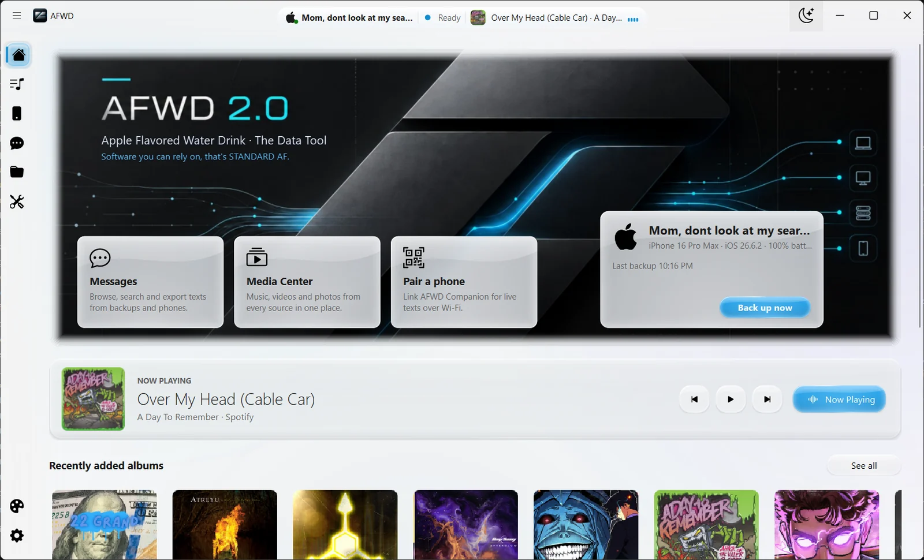Minimize the AFWD window
Screen dimensions: 924x560
[x=840, y=16]
